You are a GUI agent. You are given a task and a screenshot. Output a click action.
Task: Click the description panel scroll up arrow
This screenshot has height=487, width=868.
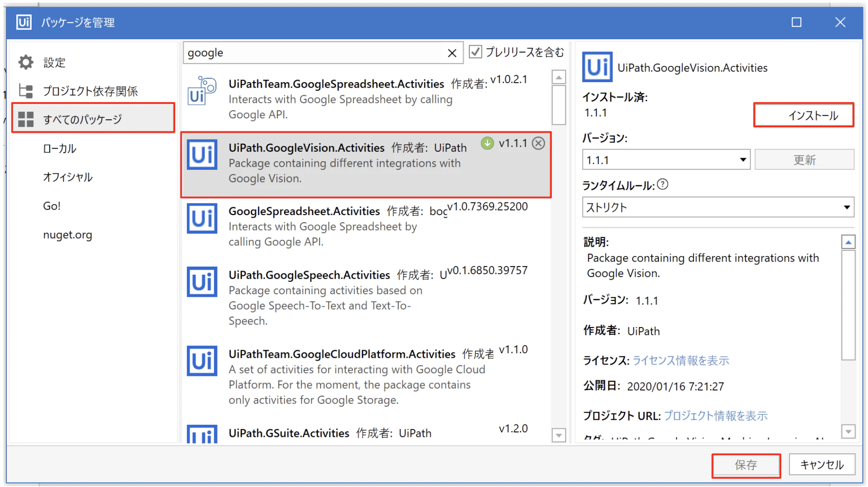coord(848,243)
